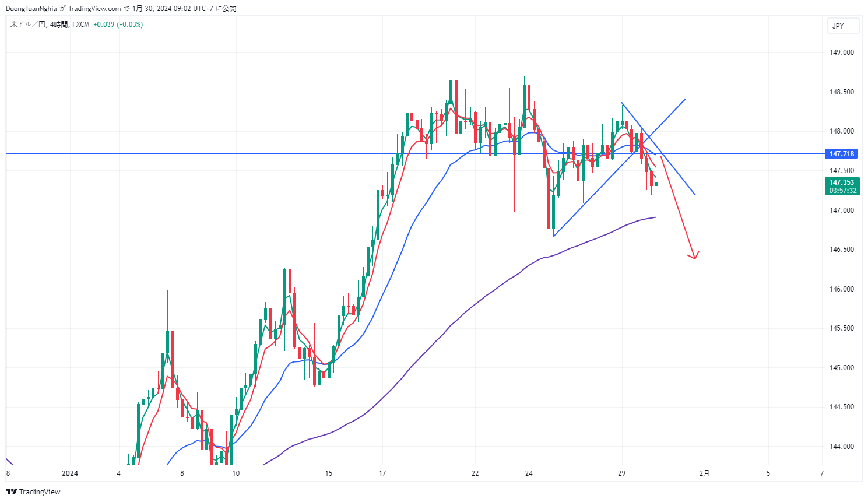This screenshot has width=868, height=502.
Task: Open the JPY currency selector
Action: [x=843, y=26]
